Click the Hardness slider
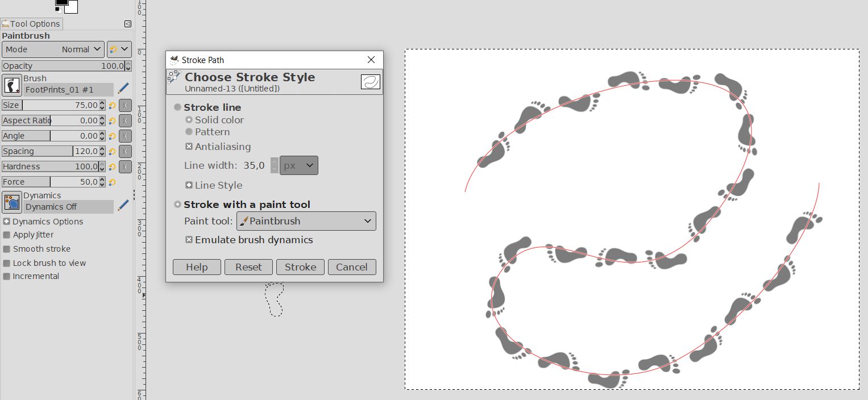Screen dimensions: 868x400 pyautogui.click(x=50, y=166)
